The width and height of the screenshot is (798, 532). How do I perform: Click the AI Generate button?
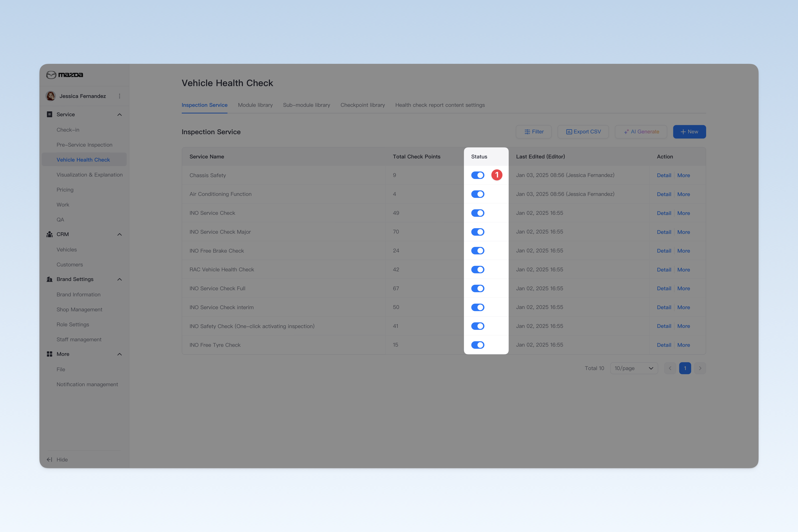click(641, 132)
